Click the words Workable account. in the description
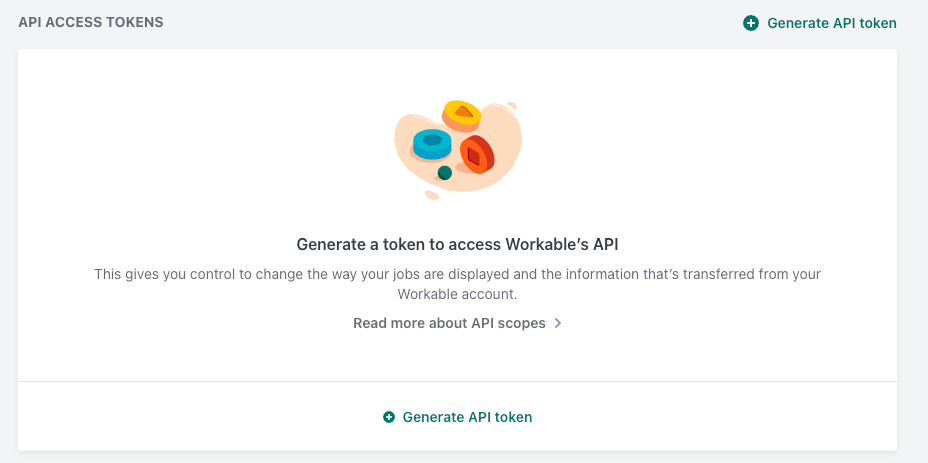The height and width of the screenshot is (463, 928). click(x=457, y=294)
